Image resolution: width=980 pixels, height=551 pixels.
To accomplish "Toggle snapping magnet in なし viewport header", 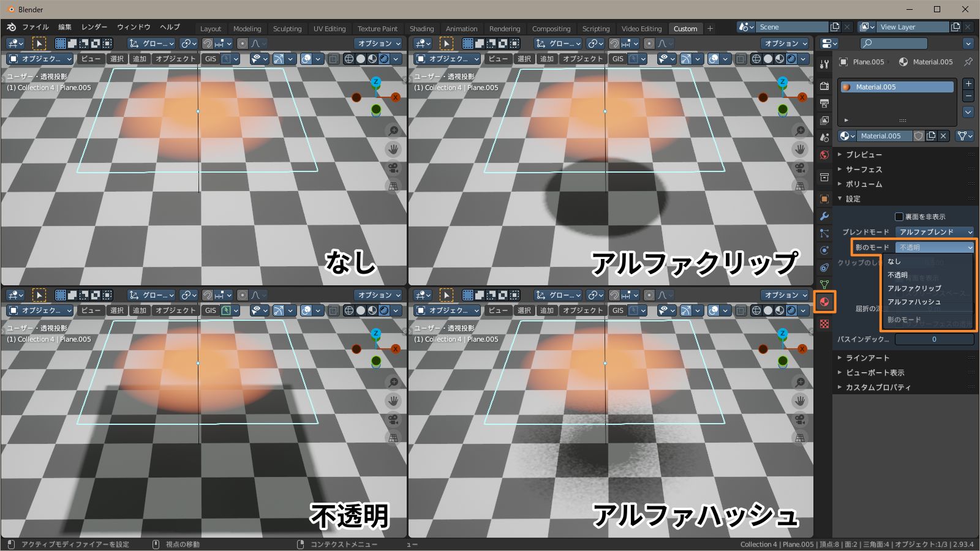I will (208, 43).
